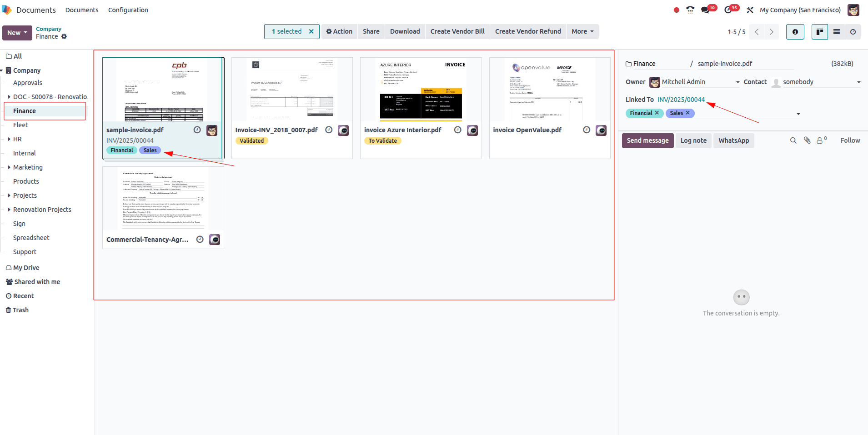This screenshot has width=868, height=435.
Task: Toggle the document info panel
Action: (795, 32)
